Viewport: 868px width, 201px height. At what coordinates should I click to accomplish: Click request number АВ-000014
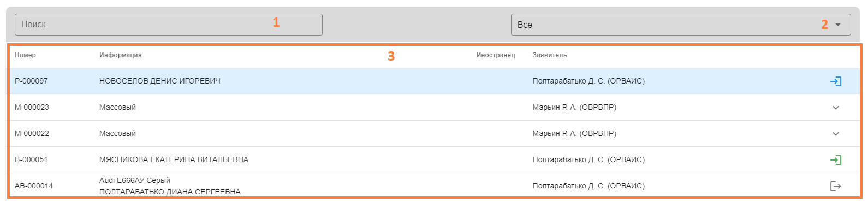[x=34, y=186]
